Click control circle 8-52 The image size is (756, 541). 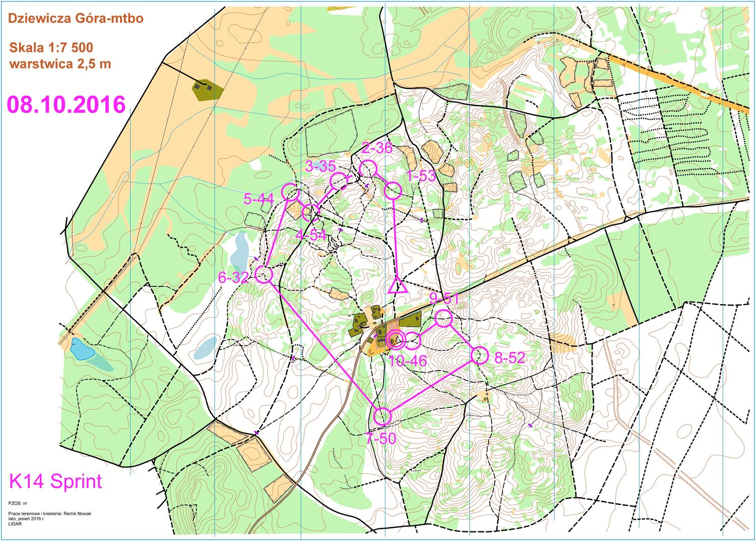click(x=479, y=355)
